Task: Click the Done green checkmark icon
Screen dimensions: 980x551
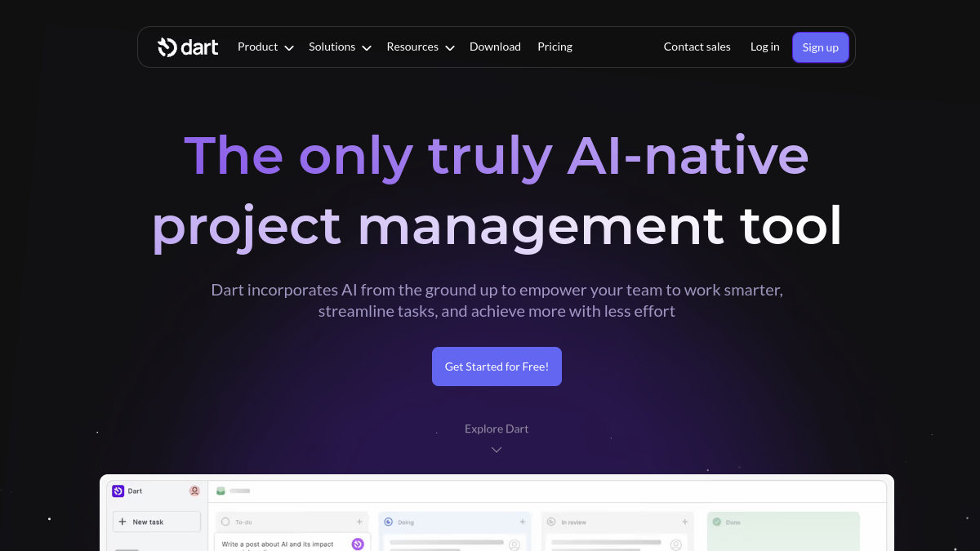Action: point(716,522)
